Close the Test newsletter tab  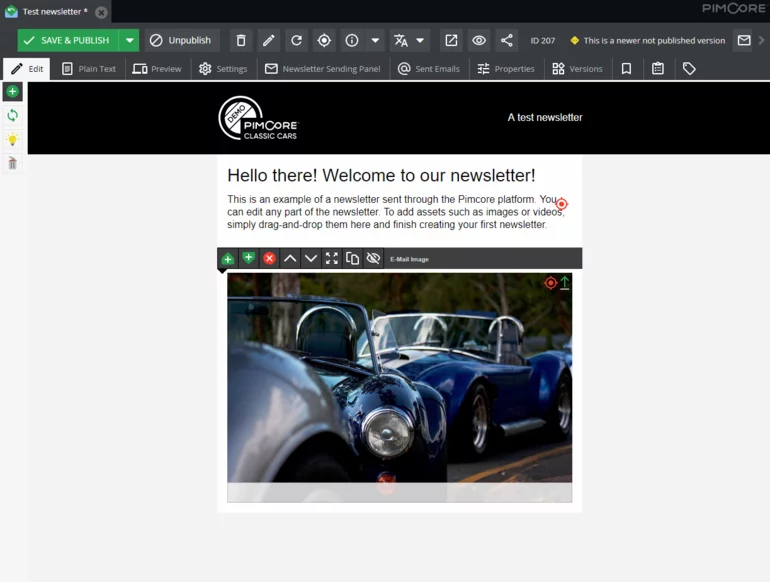point(101,12)
